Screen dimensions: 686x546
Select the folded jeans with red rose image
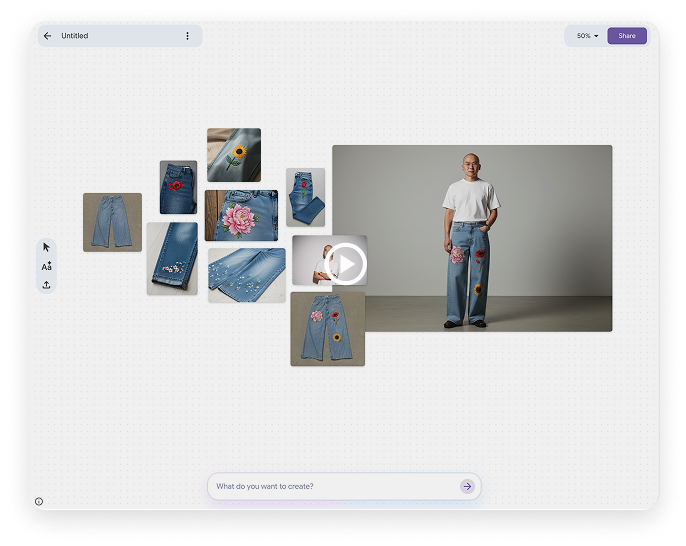pos(305,197)
